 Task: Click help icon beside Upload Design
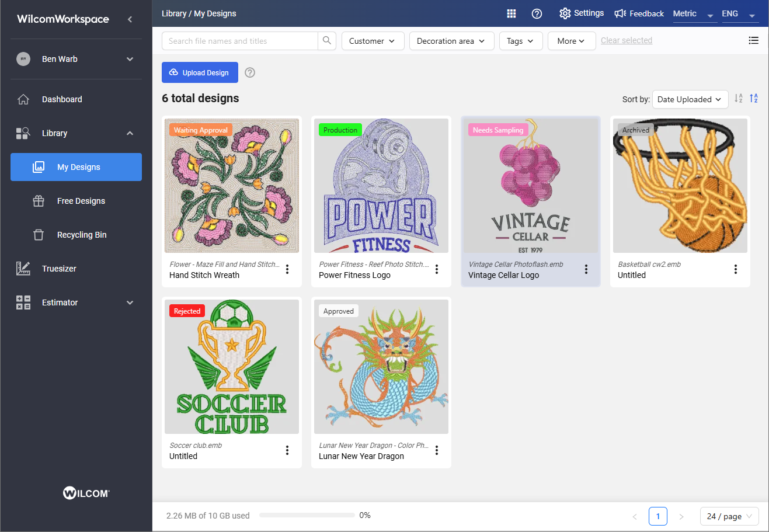click(250, 72)
